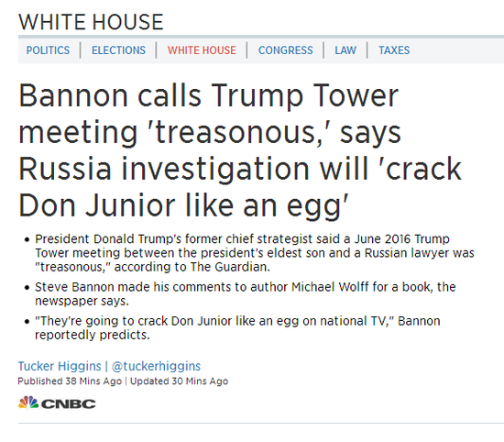This screenshot has width=504, height=442.
Task: Open @tuckerhiggins Twitter handle link
Action: pos(156,366)
